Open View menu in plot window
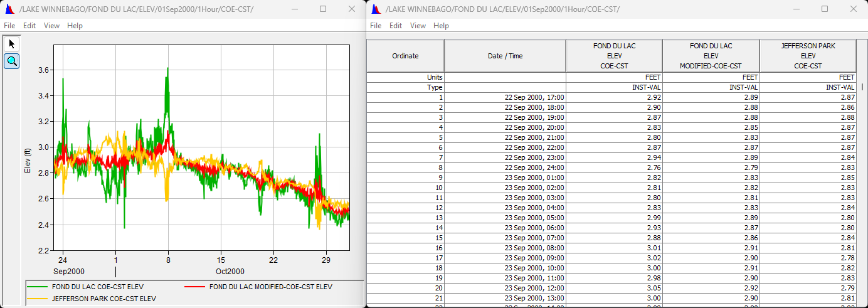Viewport: 868px width, 308px height. coord(52,26)
